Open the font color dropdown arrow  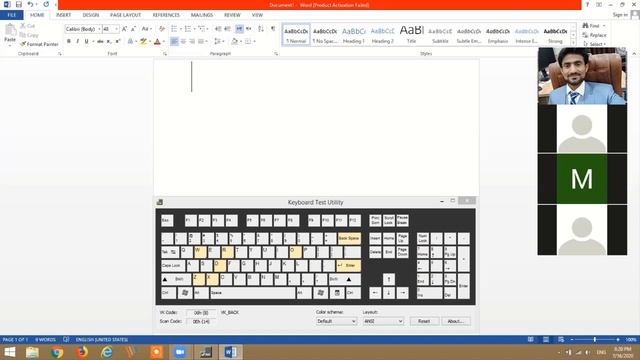(x=164, y=41)
